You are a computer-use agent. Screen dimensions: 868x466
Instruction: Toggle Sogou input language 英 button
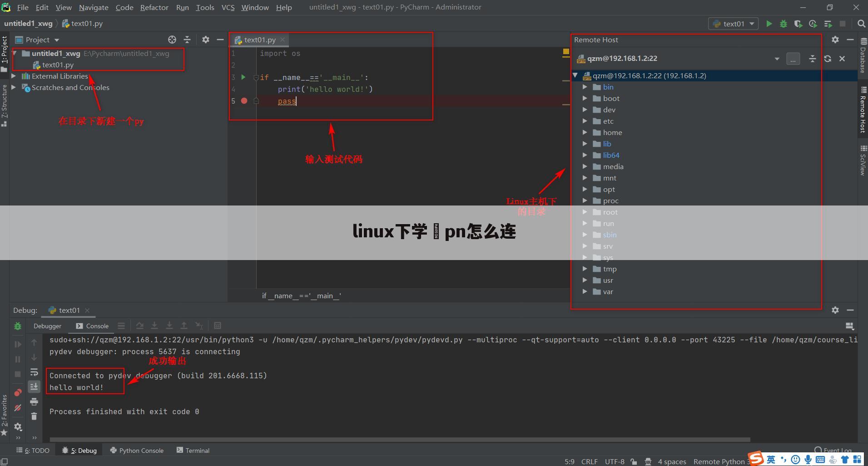(771, 460)
